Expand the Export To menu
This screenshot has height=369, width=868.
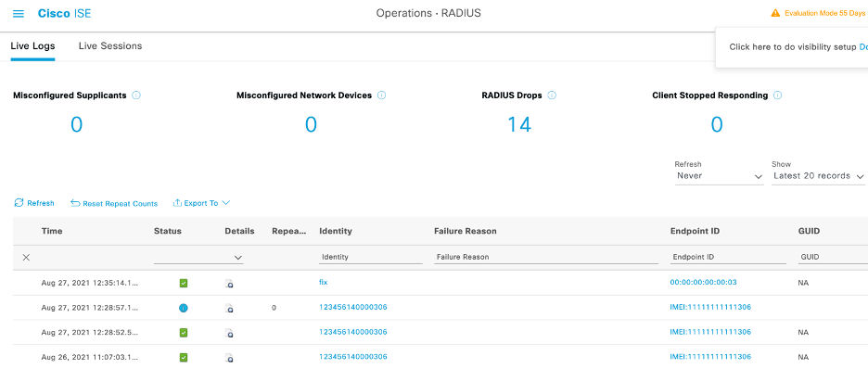[201, 203]
